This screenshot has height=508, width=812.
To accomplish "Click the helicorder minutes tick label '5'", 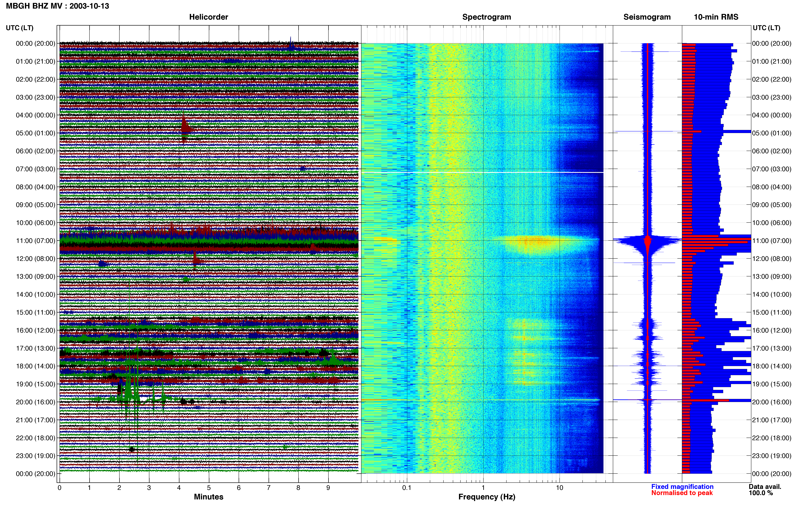I will 209,488.
